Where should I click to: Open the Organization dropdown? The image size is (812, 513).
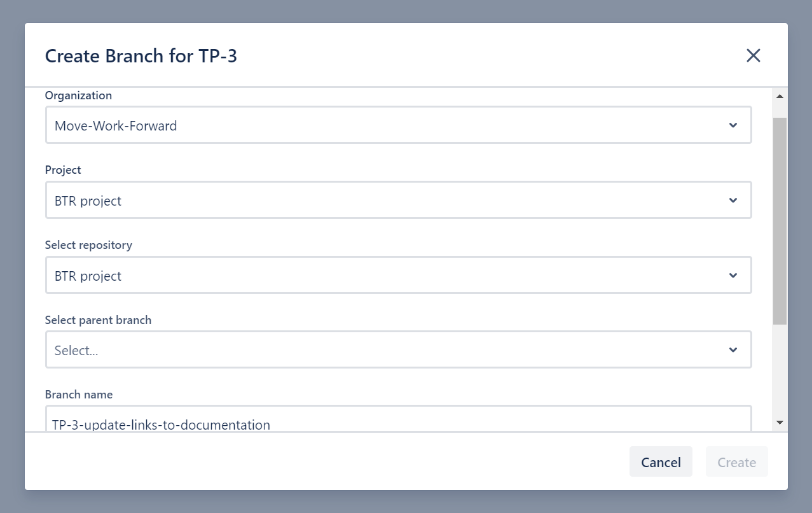point(397,125)
